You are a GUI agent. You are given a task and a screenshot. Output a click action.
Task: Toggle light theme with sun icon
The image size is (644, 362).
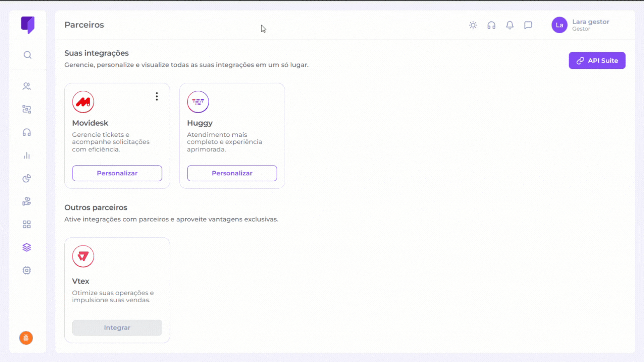[473, 25]
